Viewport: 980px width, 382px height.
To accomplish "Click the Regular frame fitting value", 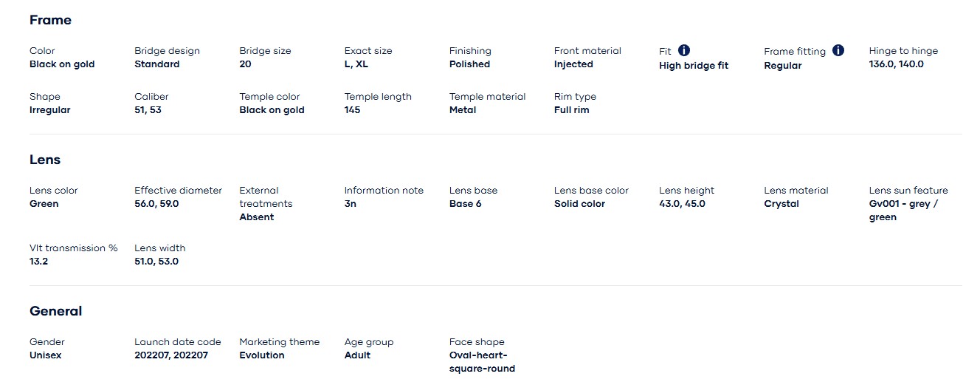I will click(782, 66).
